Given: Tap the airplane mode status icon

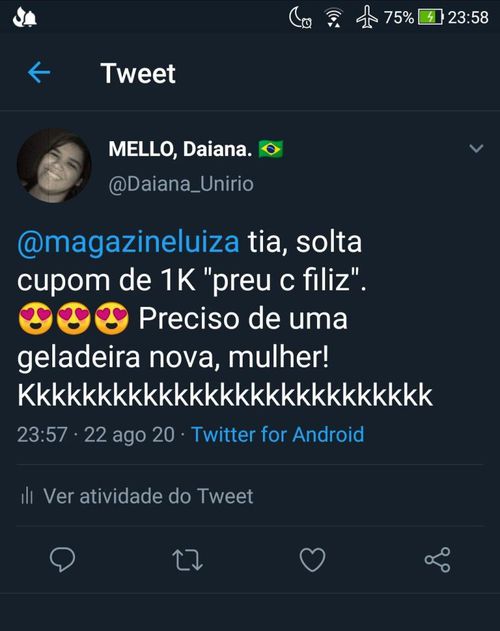Looking at the screenshot, I should coord(367,18).
